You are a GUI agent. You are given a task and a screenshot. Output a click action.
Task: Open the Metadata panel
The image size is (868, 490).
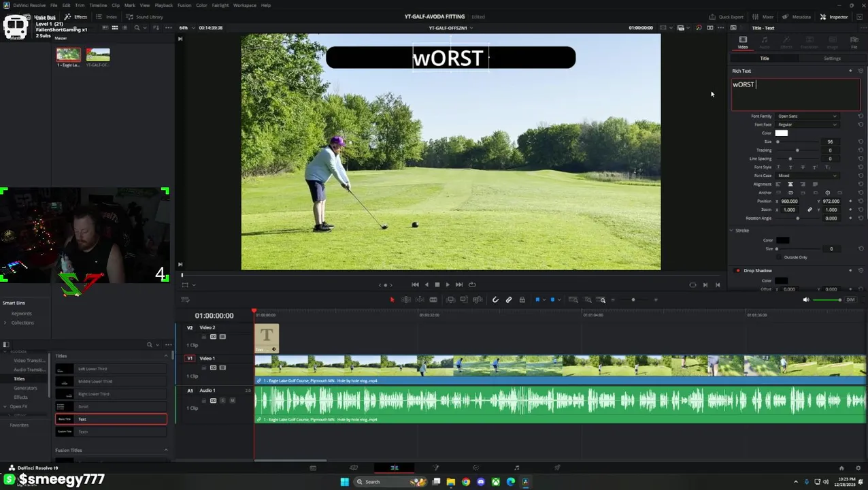[x=797, y=17]
